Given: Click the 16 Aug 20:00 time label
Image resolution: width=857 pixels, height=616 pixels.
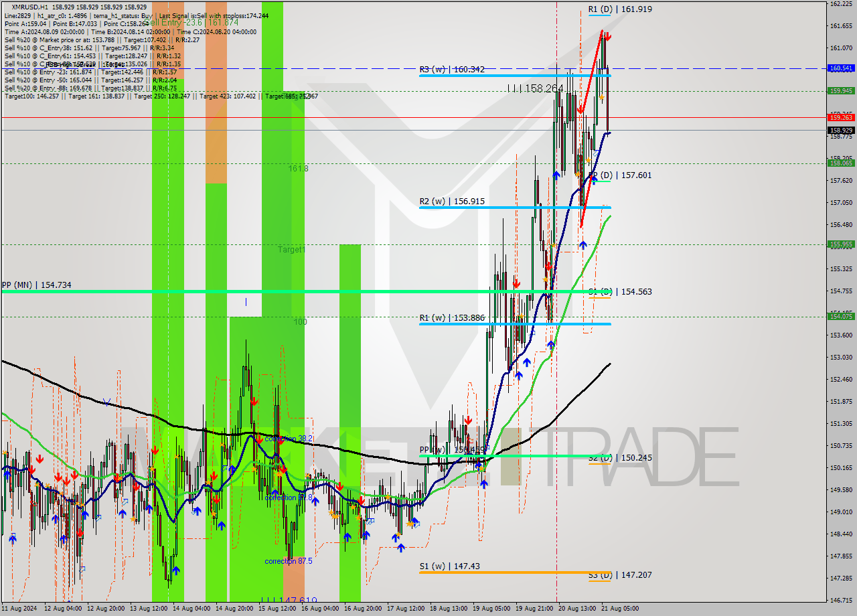Looking at the screenshot, I should tap(364, 609).
